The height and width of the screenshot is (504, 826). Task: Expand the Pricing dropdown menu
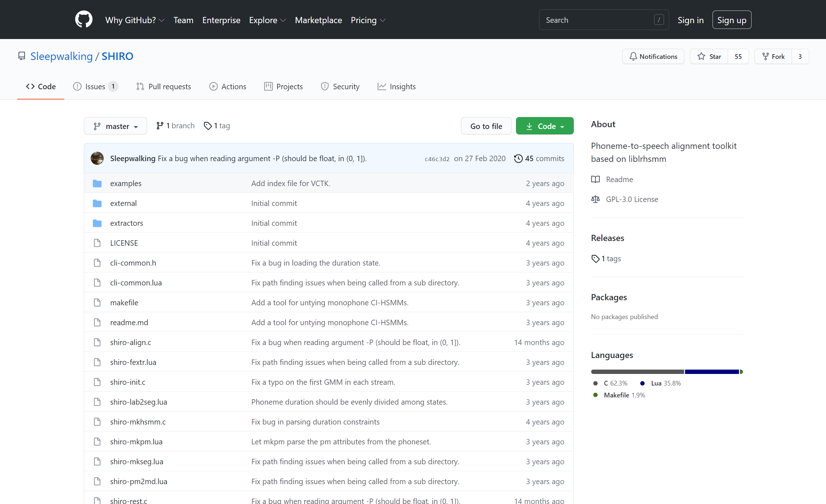[x=368, y=20]
